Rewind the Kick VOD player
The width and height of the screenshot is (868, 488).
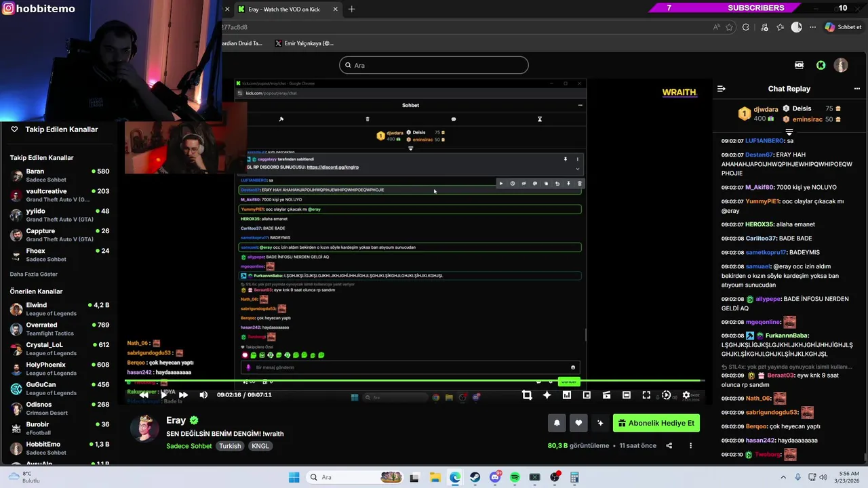(x=144, y=394)
